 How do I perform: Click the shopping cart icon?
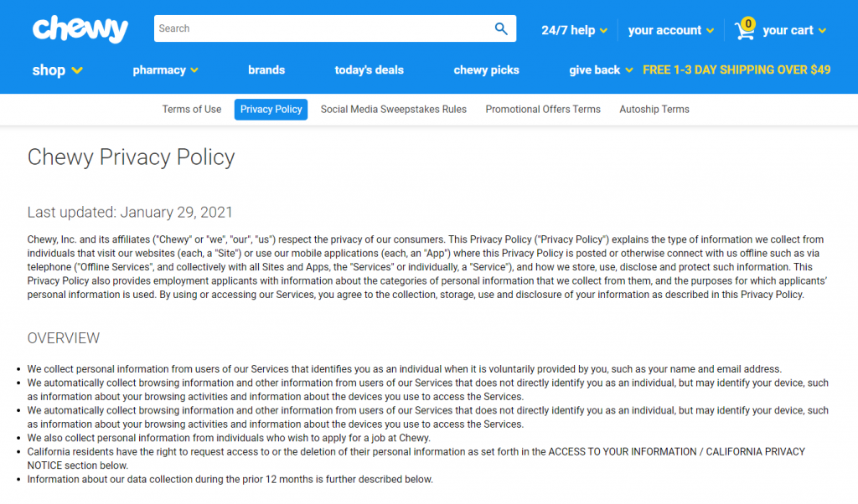[743, 31]
